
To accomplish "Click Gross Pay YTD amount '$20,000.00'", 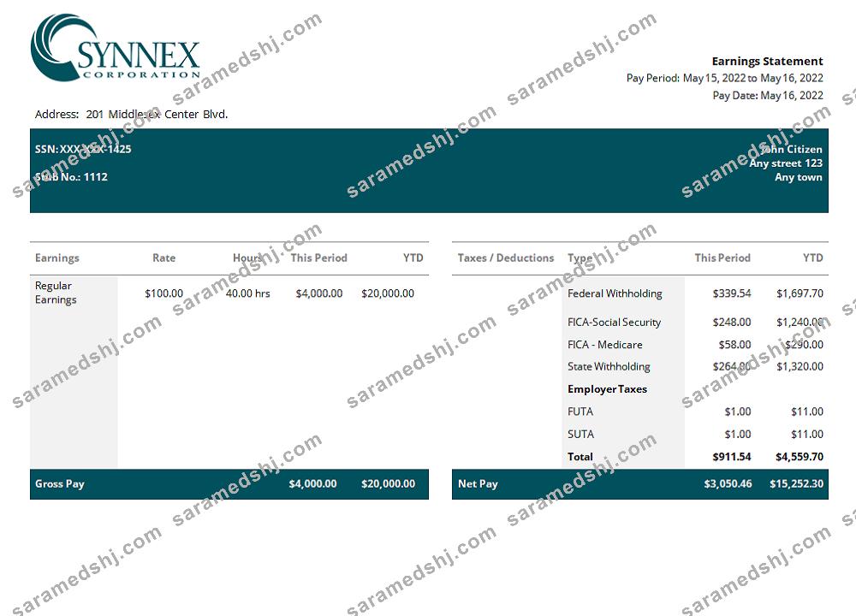I will click(x=388, y=483).
